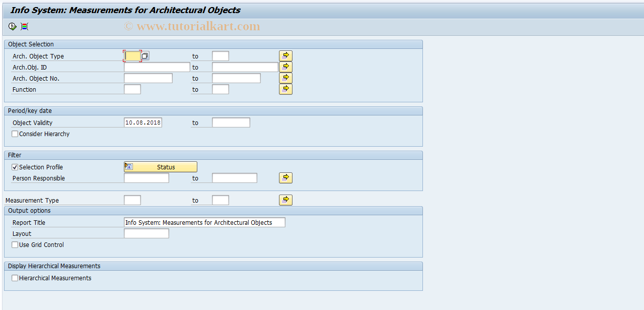Click the Measurement Type to field
This screenshot has width=644, height=310.
pyautogui.click(x=221, y=200)
